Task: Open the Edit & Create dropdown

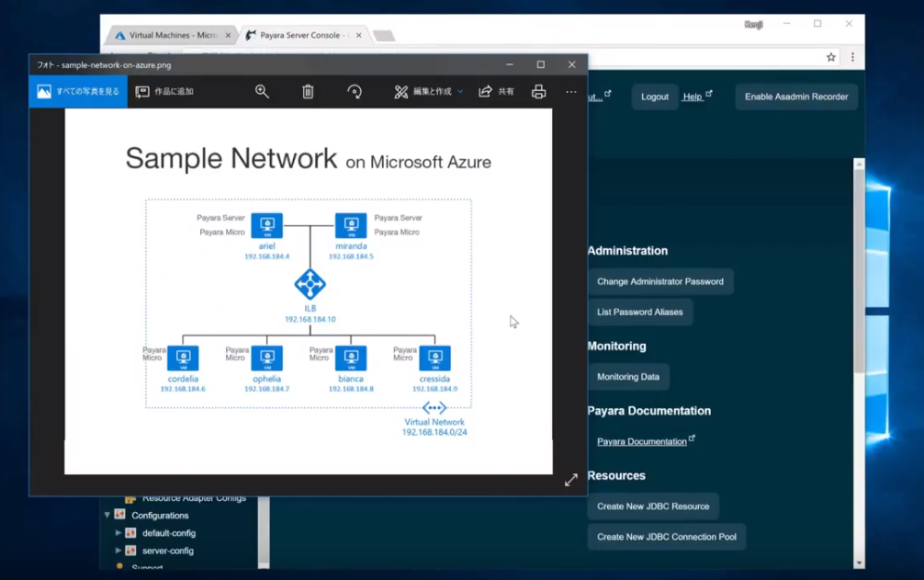Action: click(429, 92)
